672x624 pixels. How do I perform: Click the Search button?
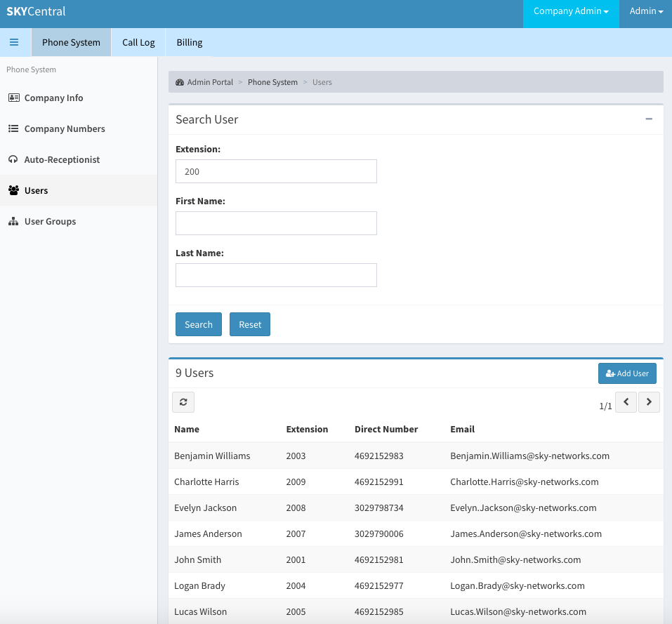pos(199,324)
